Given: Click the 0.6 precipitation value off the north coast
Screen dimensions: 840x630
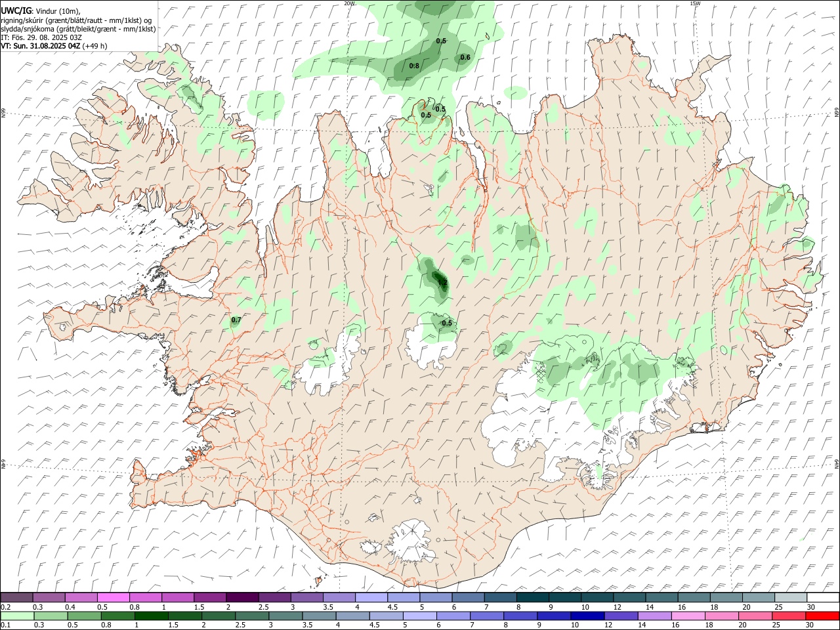Looking at the screenshot, I should pos(465,57).
